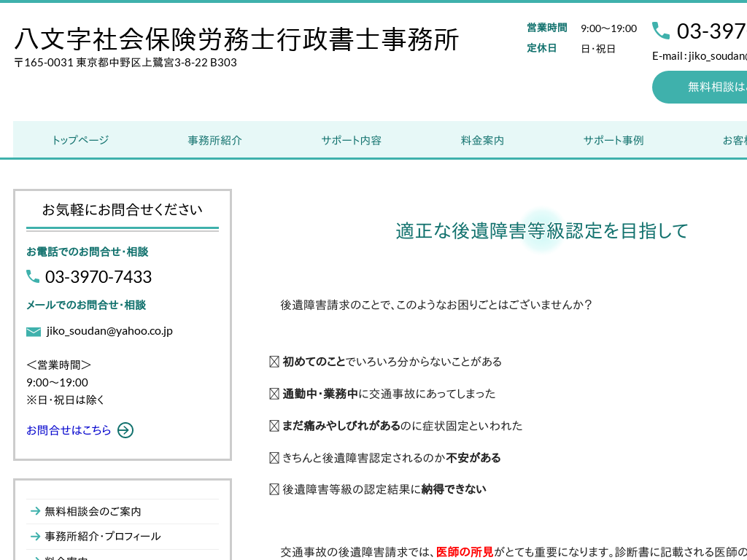
Task: Open the トップページ navigation tab
Action: tap(80, 140)
